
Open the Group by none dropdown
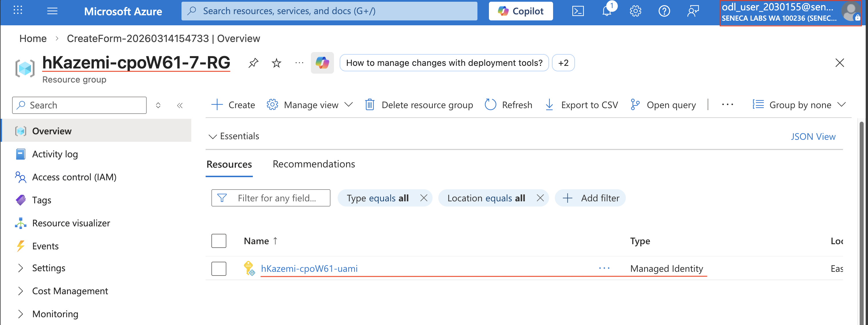[x=799, y=105]
